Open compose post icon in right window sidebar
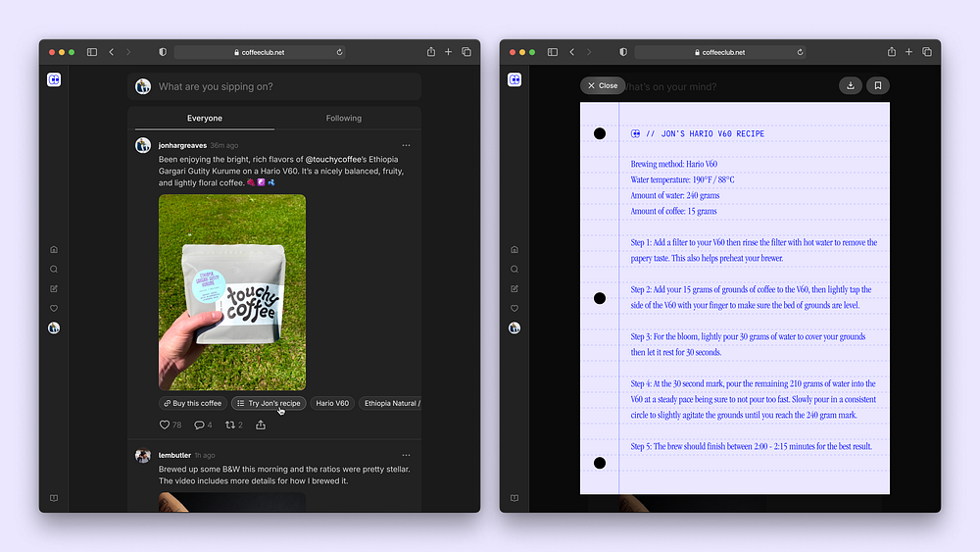This screenshot has height=552, width=980. pos(514,289)
